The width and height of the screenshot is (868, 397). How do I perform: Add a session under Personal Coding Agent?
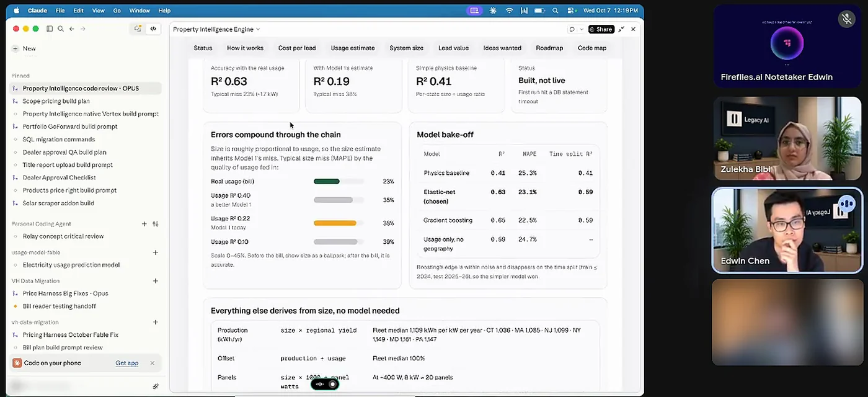(144, 224)
